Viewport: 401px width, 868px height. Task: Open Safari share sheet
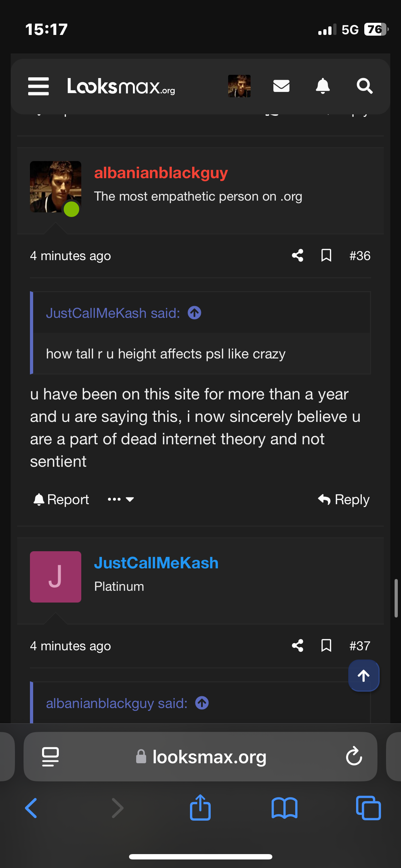tap(200, 808)
